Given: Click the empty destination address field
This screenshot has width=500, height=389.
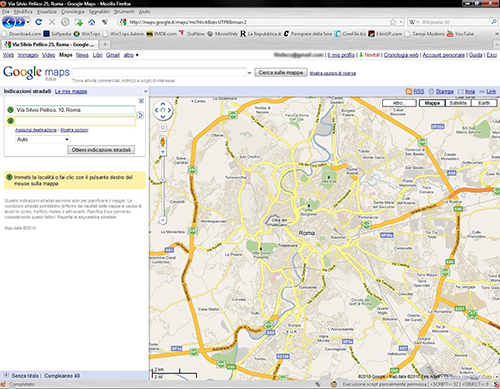Looking at the screenshot, I should pos(75,121).
